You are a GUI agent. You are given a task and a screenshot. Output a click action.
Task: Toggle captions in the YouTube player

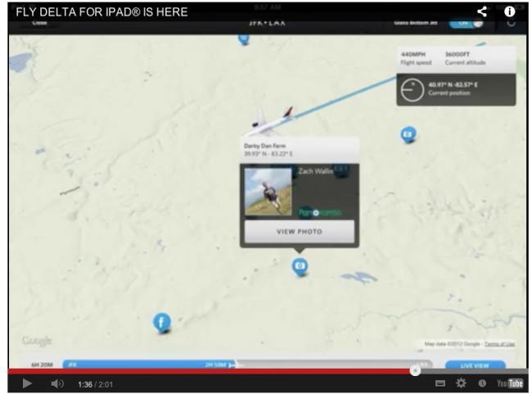click(440, 383)
